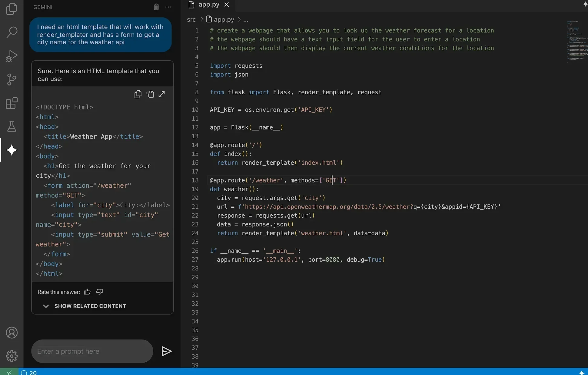The height and width of the screenshot is (375, 588).
Task: Rate the answer with thumbs down
Action: (99, 292)
